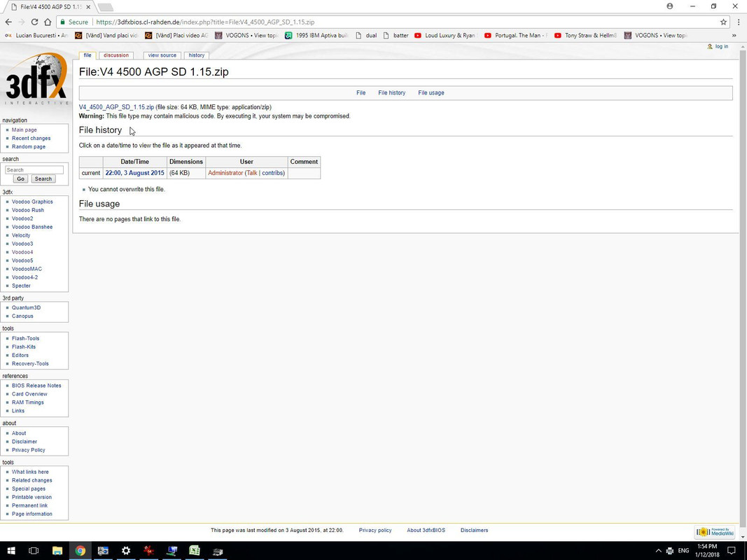The image size is (747, 560).
Task: Open Voodoo Graphics in sidebar
Action: 32,202
